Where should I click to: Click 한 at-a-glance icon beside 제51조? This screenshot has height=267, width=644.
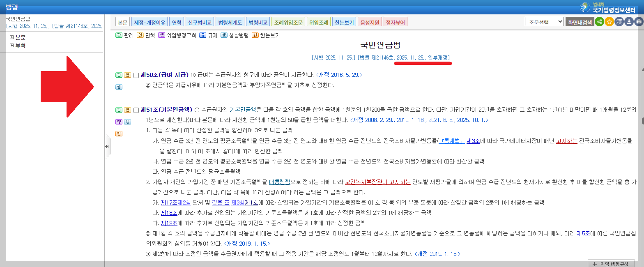point(119,133)
